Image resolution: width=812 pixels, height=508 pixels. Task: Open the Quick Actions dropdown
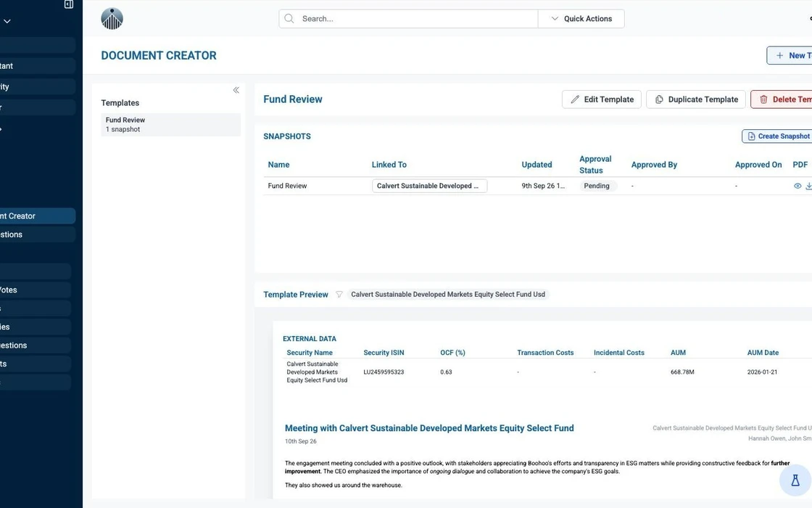581,19
